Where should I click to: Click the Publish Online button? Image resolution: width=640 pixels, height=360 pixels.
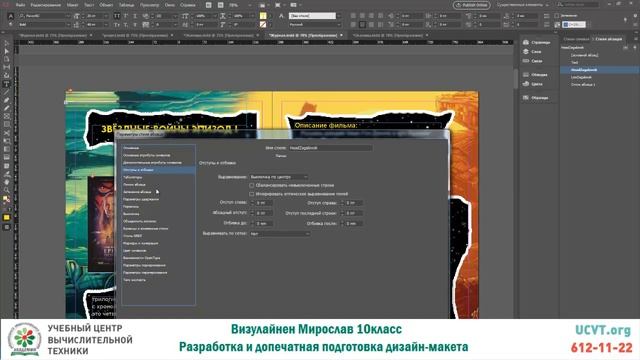[471, 5]
